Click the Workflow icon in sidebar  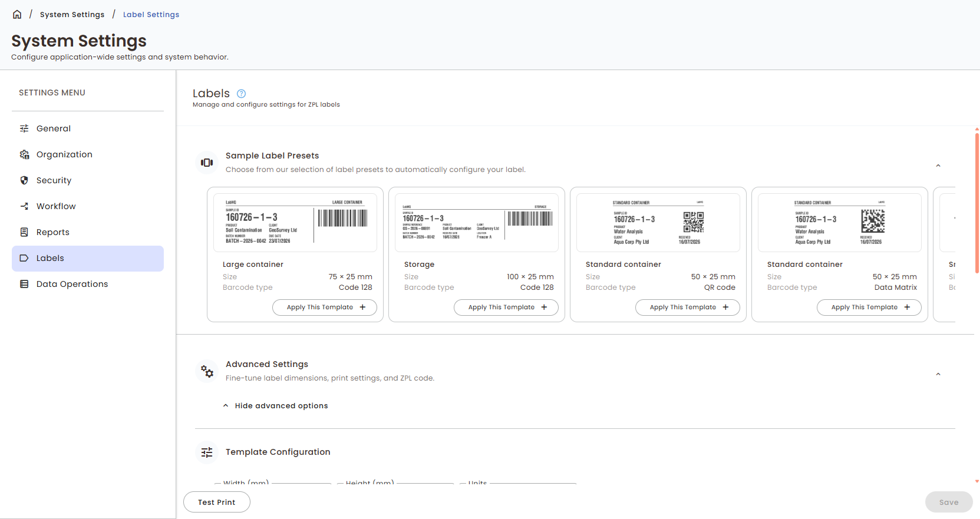pyautogui.click(x=24, y=206)
